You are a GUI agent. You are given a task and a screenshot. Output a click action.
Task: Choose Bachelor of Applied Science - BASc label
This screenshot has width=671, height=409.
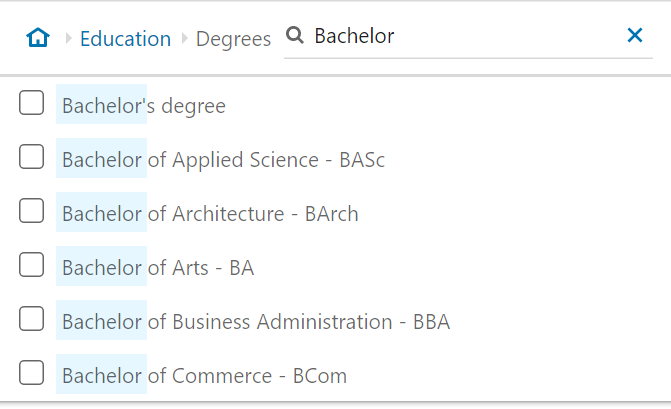(x=223, y=160)
